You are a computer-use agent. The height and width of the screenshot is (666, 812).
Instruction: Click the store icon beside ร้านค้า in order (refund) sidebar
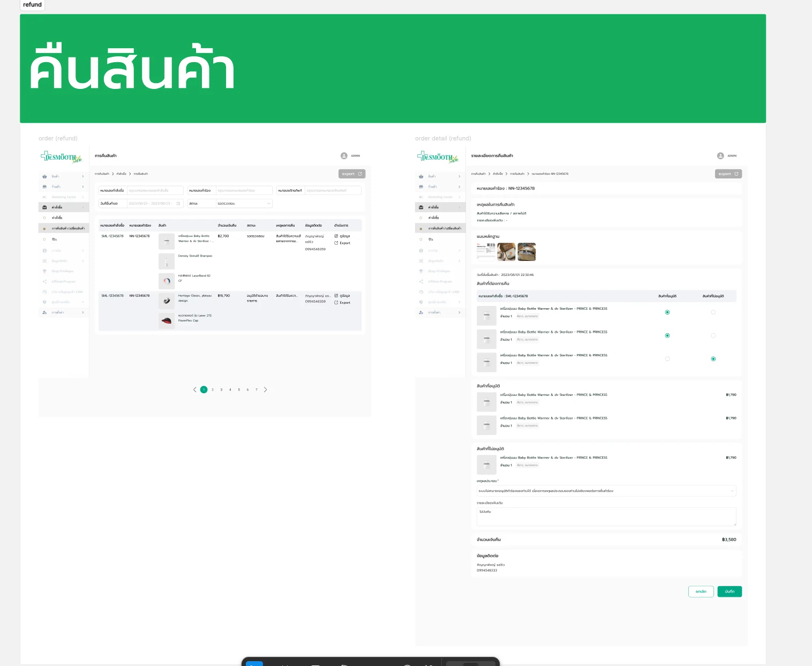tap(44, 186)
